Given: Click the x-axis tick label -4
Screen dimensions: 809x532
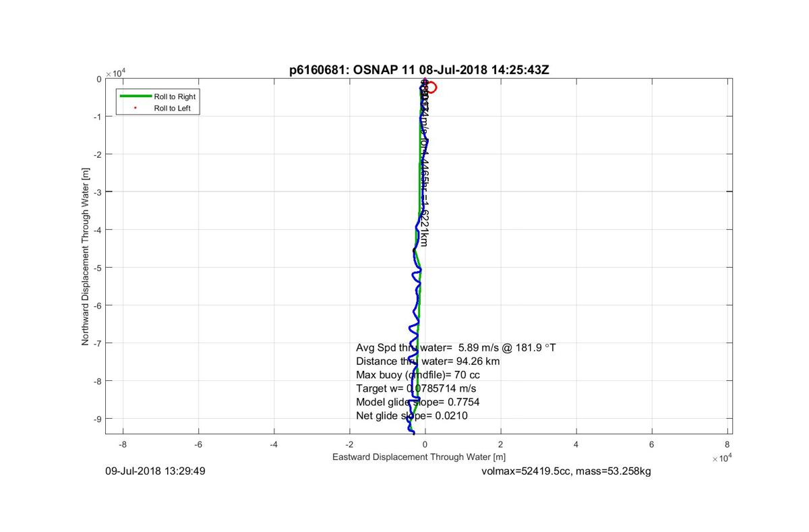Looking at the screenshot, I should click(x=274, y=444).
